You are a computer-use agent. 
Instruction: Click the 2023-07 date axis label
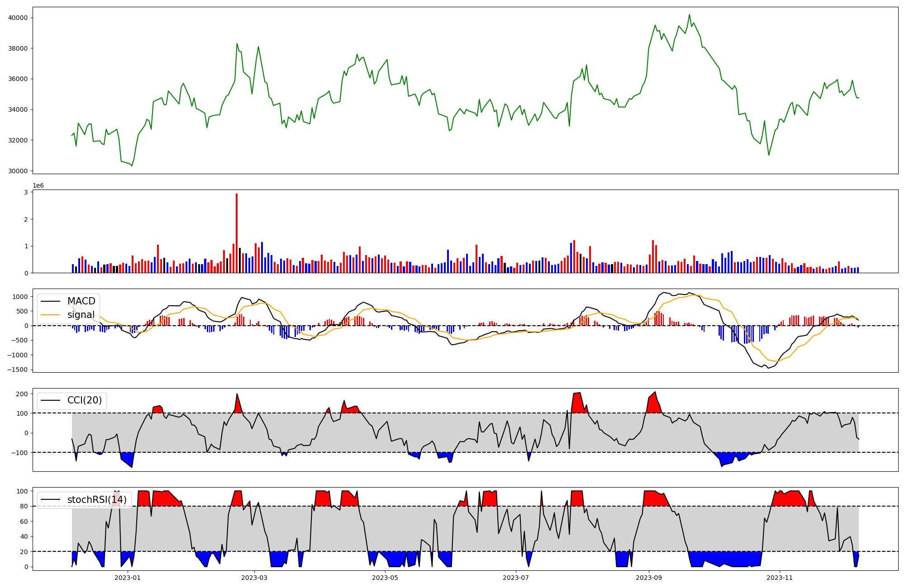click(x=516, y=578)
